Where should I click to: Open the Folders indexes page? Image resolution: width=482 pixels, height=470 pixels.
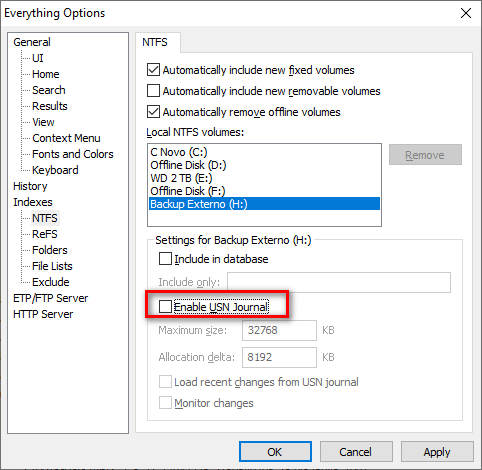click(50, 250)
